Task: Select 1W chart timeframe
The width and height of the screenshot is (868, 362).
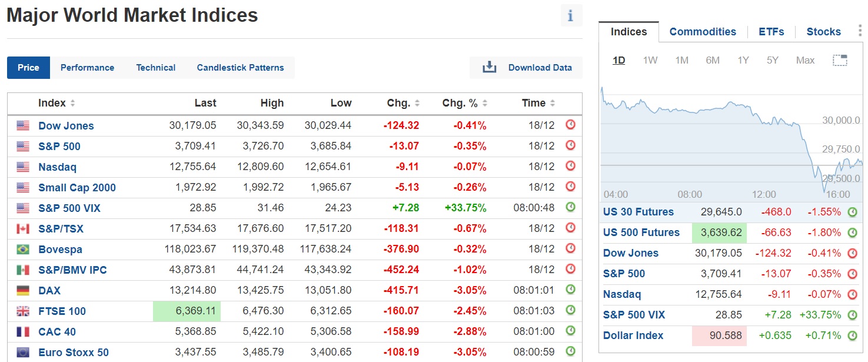Action: pyautogui.click(x=650, y=60)
